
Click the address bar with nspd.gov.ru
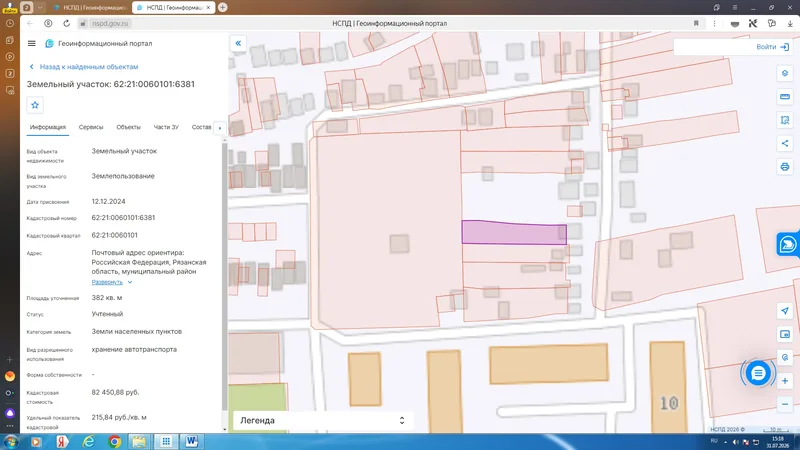(x=110, y=23)
